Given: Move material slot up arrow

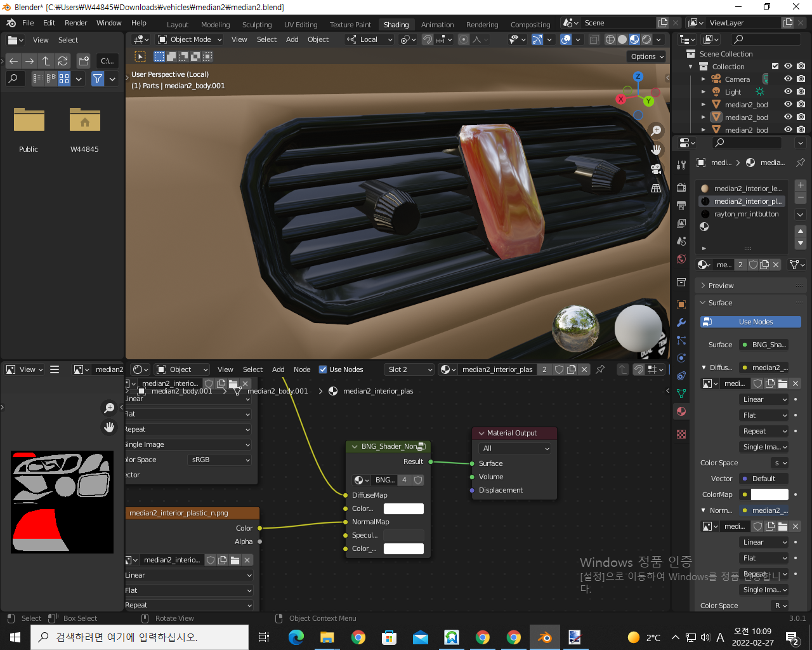Looking at the screenshot, I should coord(801,231).
